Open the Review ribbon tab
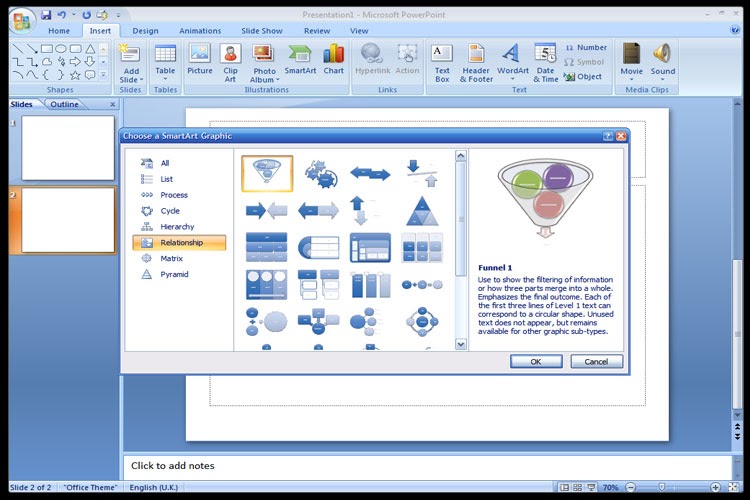The height and width of the screenshot is (500, 750). 317,31
